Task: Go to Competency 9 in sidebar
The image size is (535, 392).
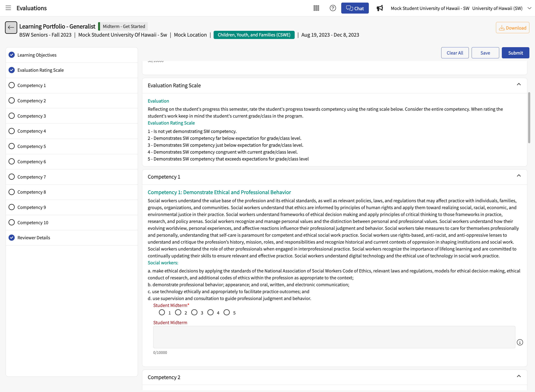Action: 72,207
